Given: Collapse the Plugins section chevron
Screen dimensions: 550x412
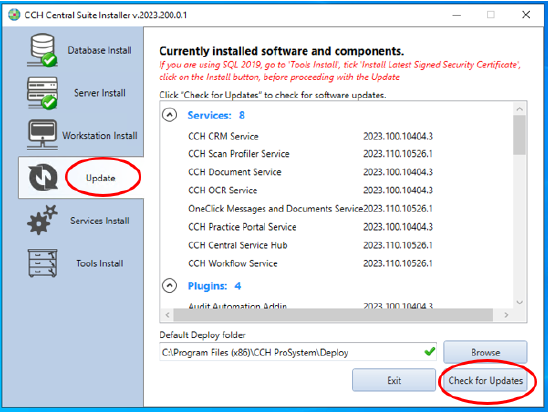Looking at the screenshot, I should tap(169, 285).
